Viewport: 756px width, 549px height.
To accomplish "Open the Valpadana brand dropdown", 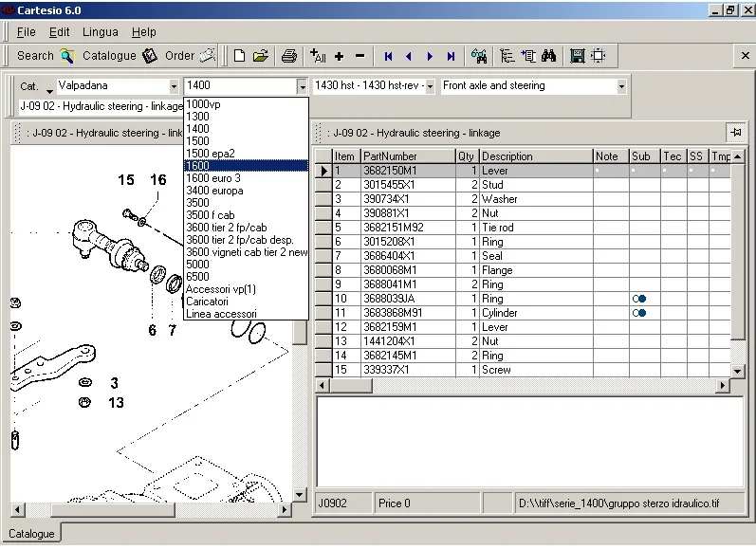I will point(174,87).
